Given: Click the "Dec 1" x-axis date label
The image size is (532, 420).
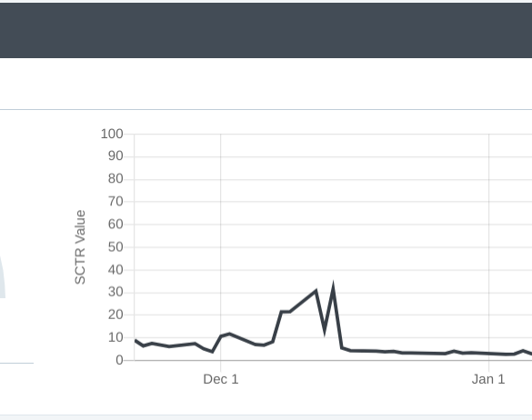Looking at the screenshot, I should click(221, 379).
